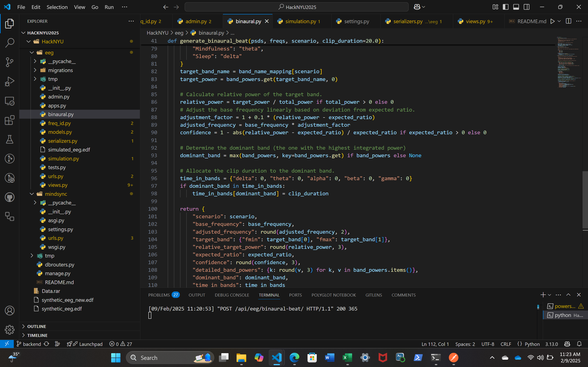Open the Extensions view
The image size is (588, 367).
pos(9,120)
